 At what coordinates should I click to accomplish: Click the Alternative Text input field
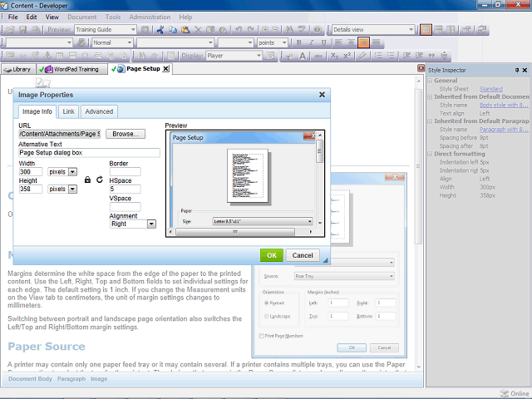(89, 153)
